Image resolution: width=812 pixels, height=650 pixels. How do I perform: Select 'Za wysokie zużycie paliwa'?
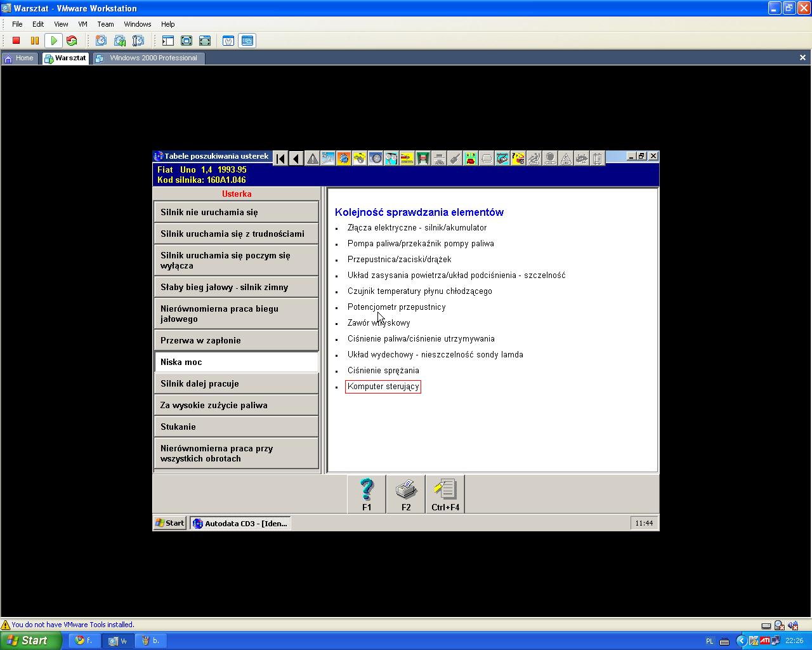click(236, 405)
